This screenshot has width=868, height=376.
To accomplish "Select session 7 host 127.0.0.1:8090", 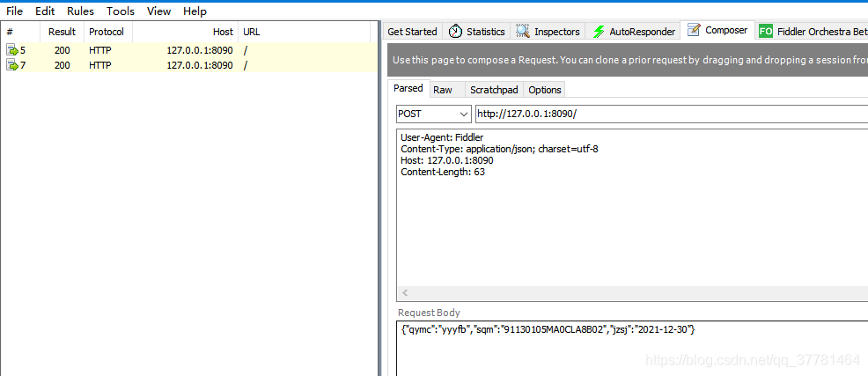I will (200, 65).
